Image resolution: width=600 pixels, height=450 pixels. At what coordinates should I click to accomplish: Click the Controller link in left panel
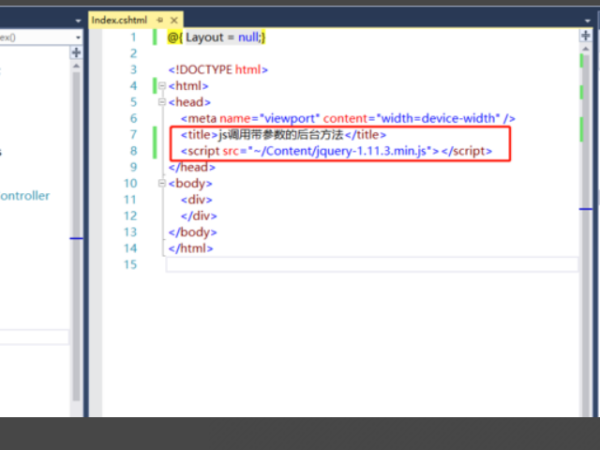pos(24,196)
